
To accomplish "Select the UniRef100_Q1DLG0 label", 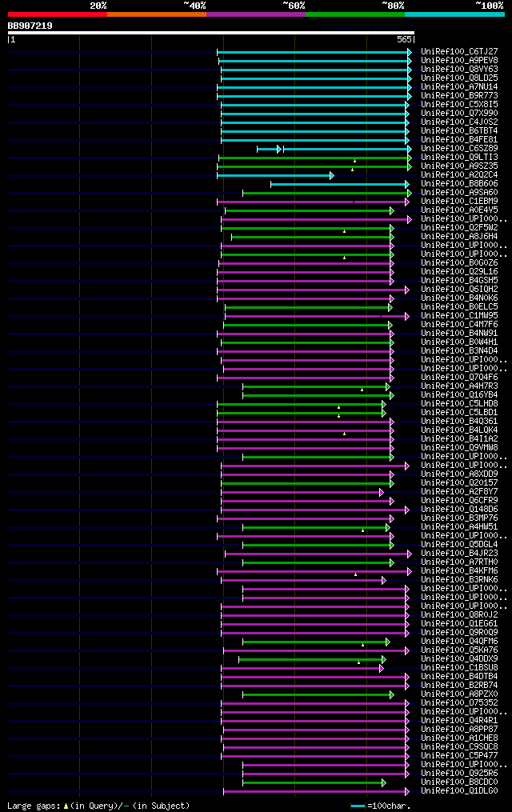I will pos(459,791).
